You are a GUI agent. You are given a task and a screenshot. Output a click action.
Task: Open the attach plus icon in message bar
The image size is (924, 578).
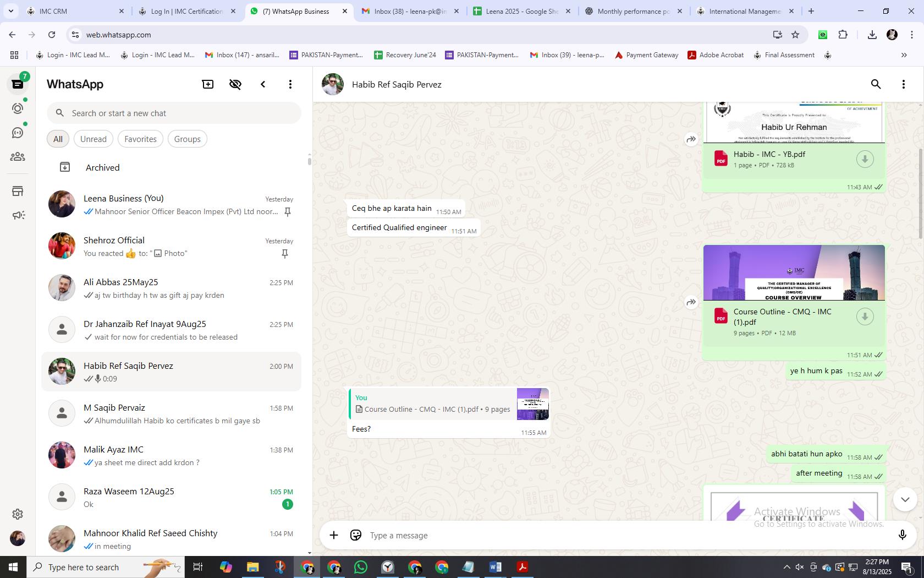(334, 535)
